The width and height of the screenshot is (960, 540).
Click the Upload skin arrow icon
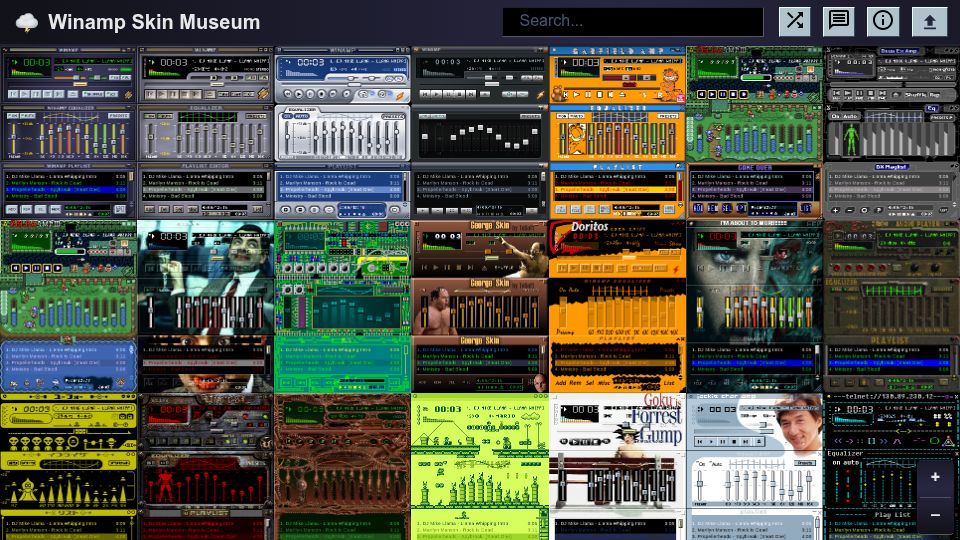point(929,21)
